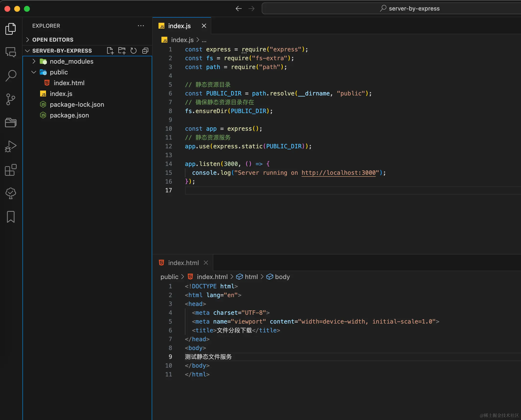
Task: Open the Source Control view
Action: tap(11, 99)
